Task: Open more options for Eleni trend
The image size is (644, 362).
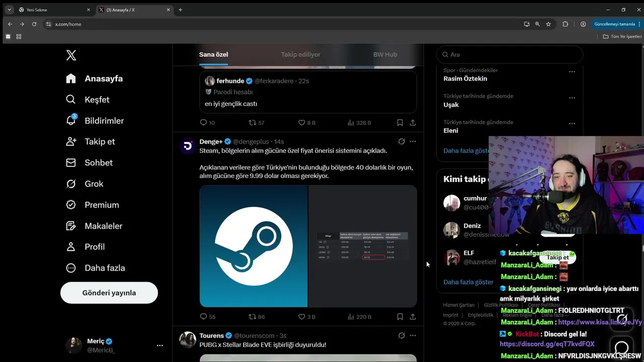Action: pyautogui.click(x=572, y=124)
